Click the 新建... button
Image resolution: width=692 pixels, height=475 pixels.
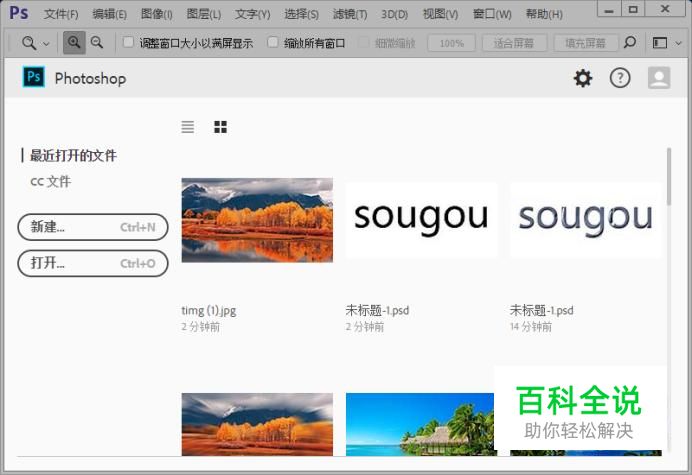(93, 227)
